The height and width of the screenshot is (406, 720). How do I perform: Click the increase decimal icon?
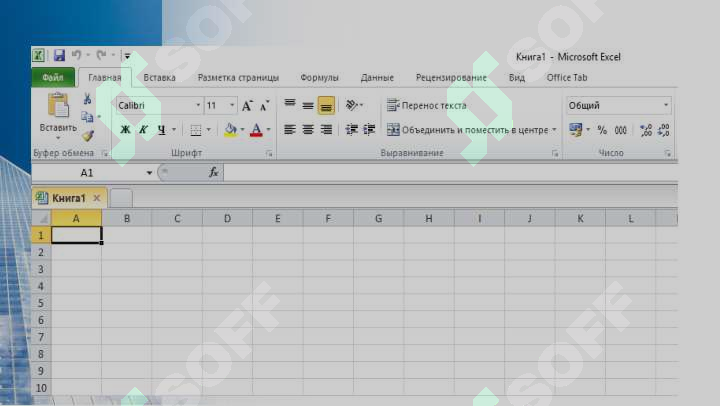coord(646,130)
